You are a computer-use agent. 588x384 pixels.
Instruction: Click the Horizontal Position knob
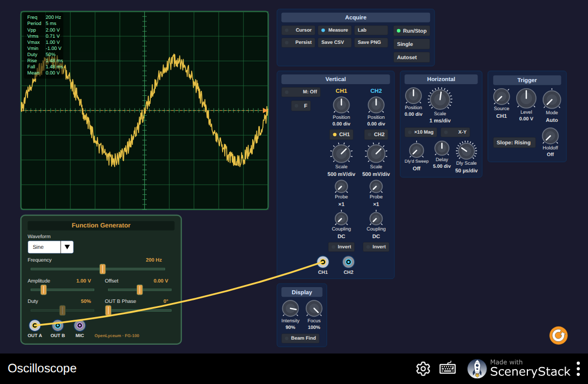point(413,96)
